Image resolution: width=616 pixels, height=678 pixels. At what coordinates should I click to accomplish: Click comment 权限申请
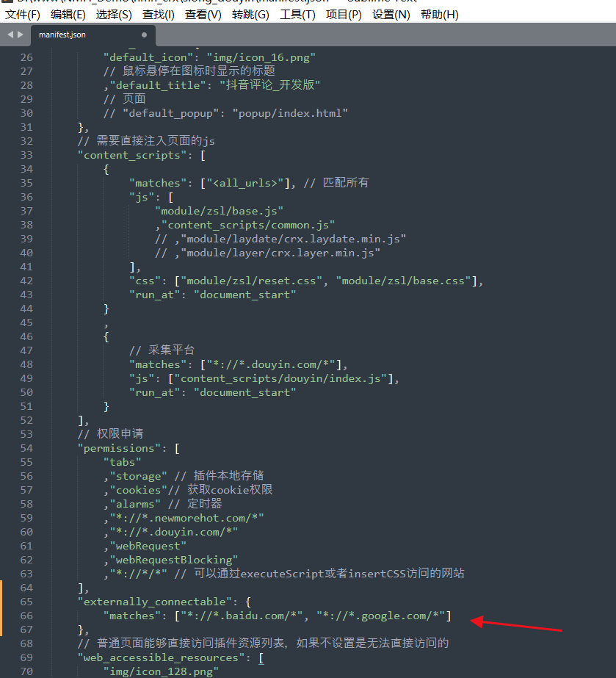pyautogui.click(x=110, y=433)
